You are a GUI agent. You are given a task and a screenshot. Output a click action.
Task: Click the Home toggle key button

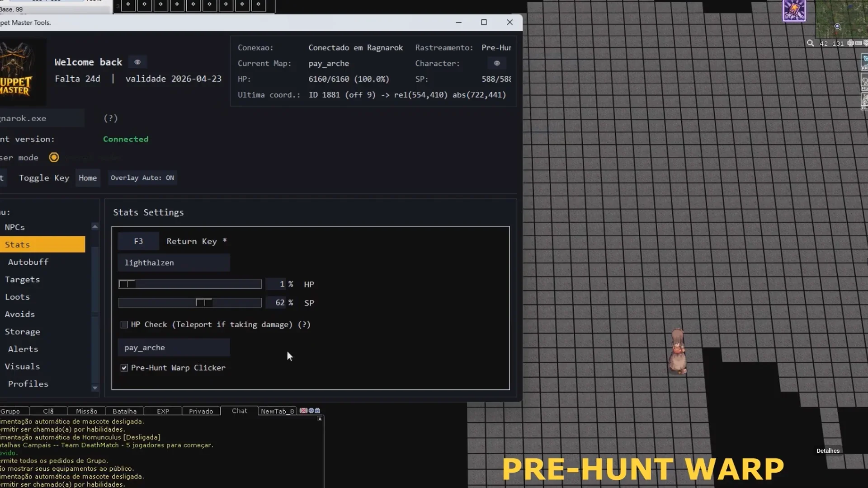88,178
